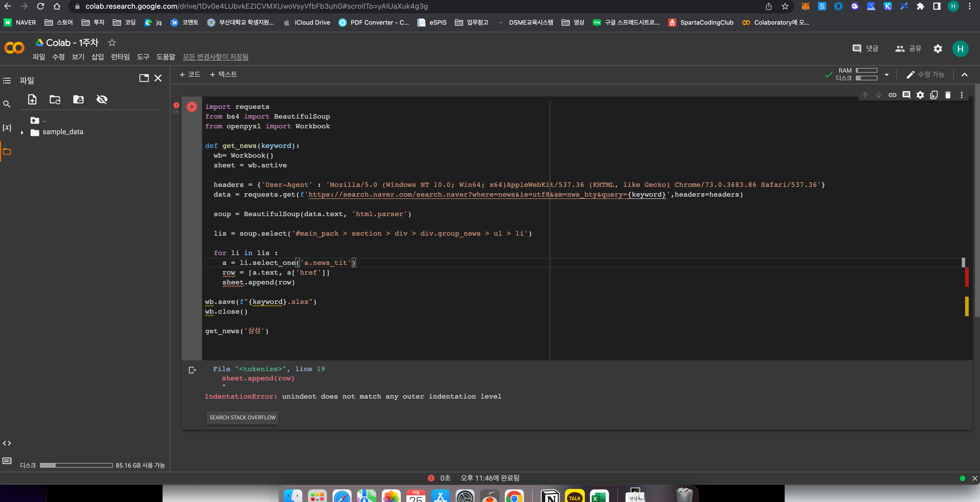Add a new text cell with + 텍스트
Image resolution: width=980 pixels, height=502 pixels.
click(x=223, y=74)
